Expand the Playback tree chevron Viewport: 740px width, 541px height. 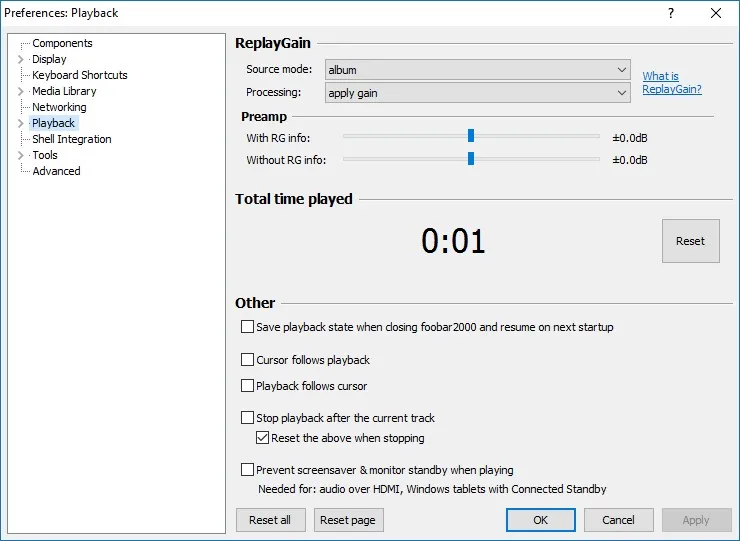click(x=21, y=123)
